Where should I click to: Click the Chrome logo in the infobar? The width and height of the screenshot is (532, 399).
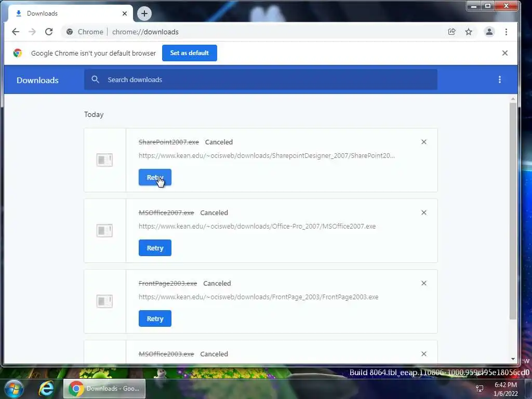pyautogui.click(x=18, y=53)
